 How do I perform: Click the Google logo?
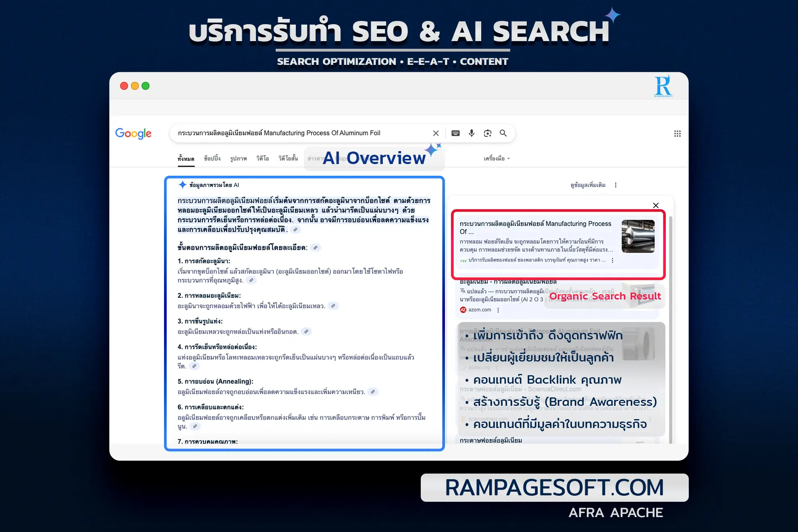133,133
